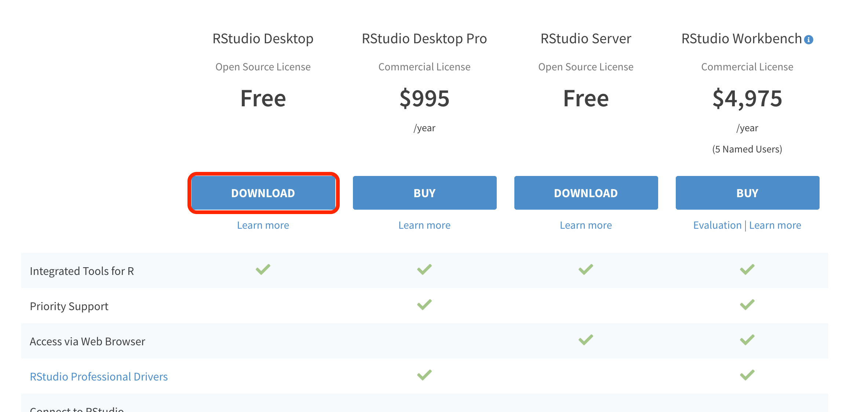Click the Web Browser access checkmark for Server
Image resolution: width=868 pixels, height=412 pixels.
tap(586, 340)
